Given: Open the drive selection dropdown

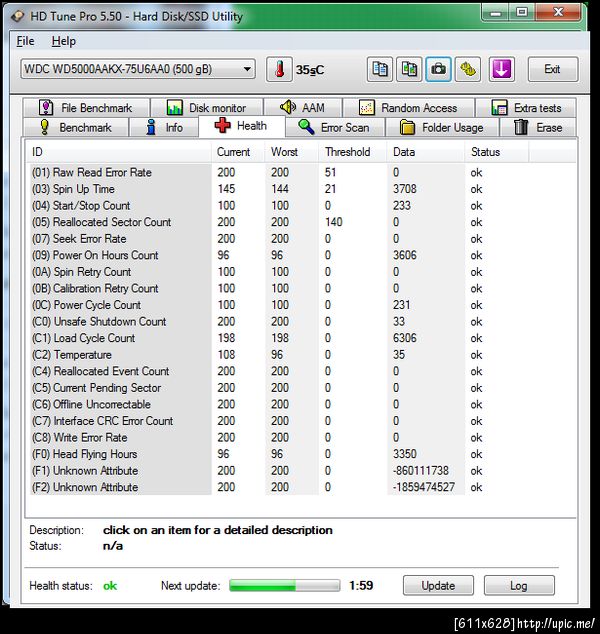Looking at the screenshot, I should (138, 69).
